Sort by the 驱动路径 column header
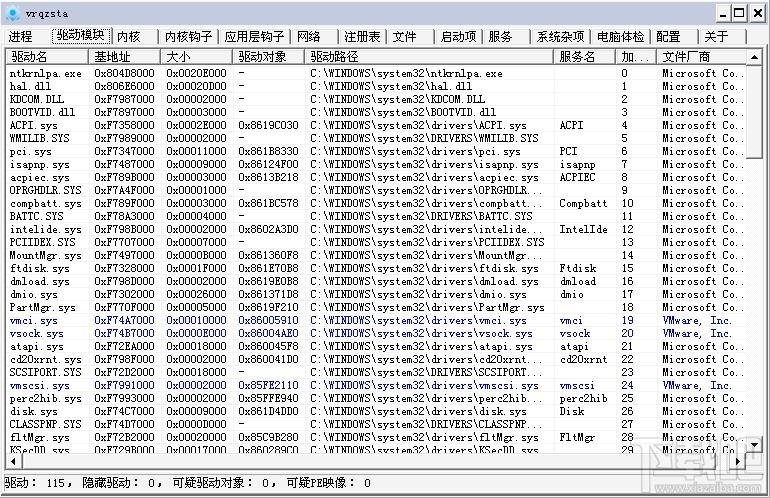 [429, 57]
